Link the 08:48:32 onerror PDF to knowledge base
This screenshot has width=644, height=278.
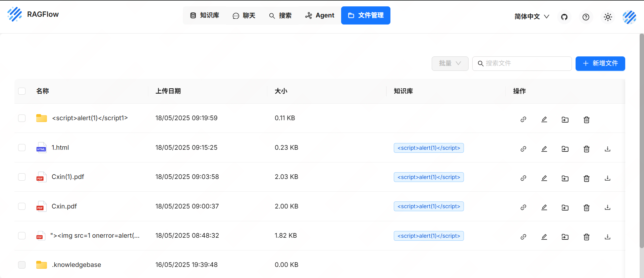pos(523,237)
